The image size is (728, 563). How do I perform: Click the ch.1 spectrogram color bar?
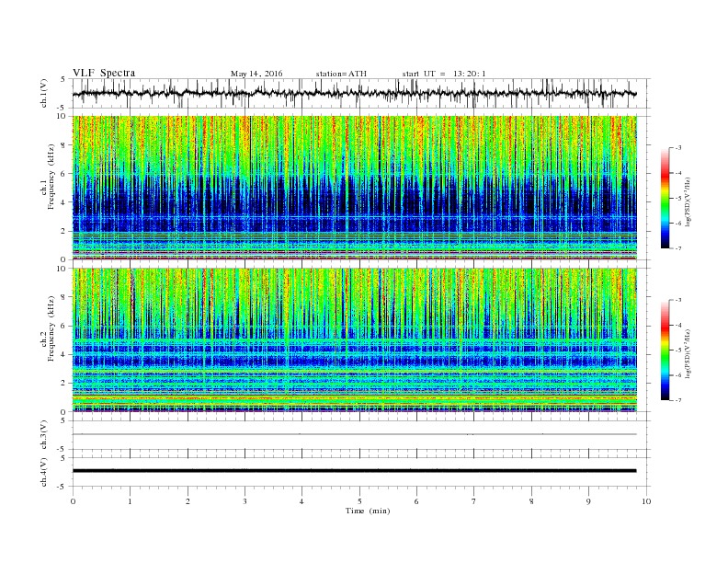[665, 198]
